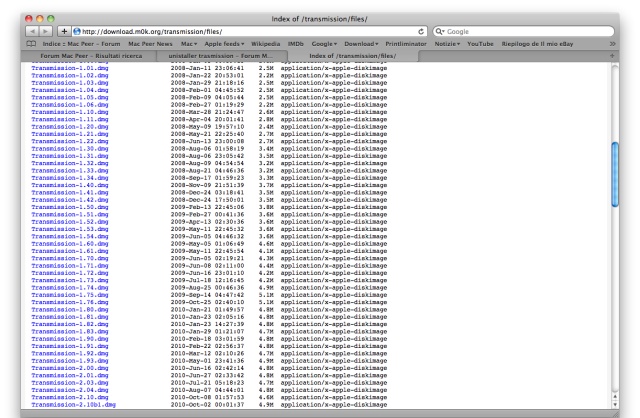This screenshot has width=640, height=418.
Task: Switch to Forum Mac Peer - Risultati ricerca tab
Action: (x=91, y=56)
